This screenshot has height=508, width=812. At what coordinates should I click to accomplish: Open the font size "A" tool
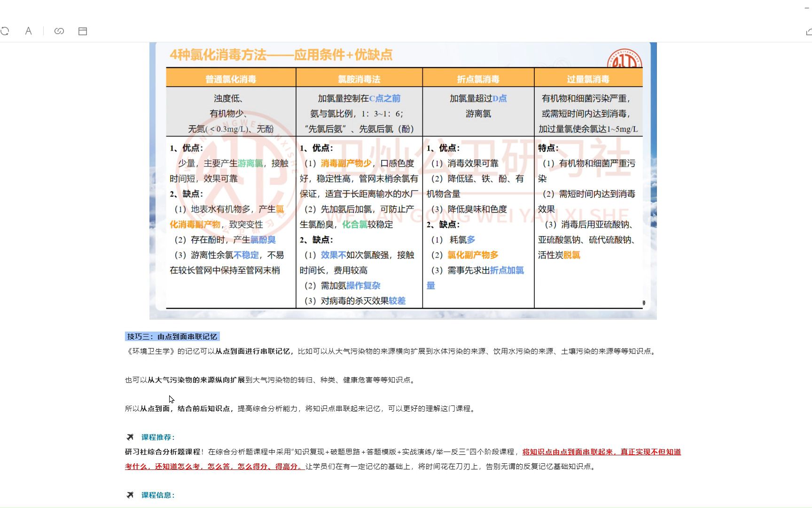coord(28,31)
